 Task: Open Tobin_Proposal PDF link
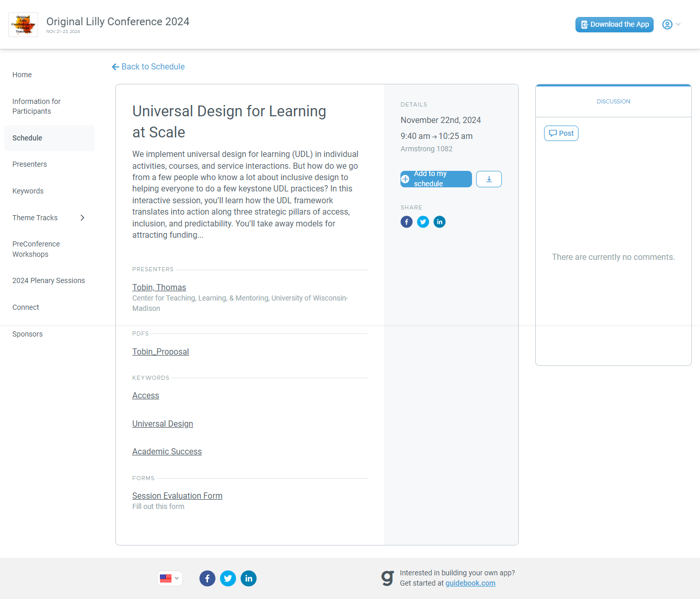pos(161,352)
